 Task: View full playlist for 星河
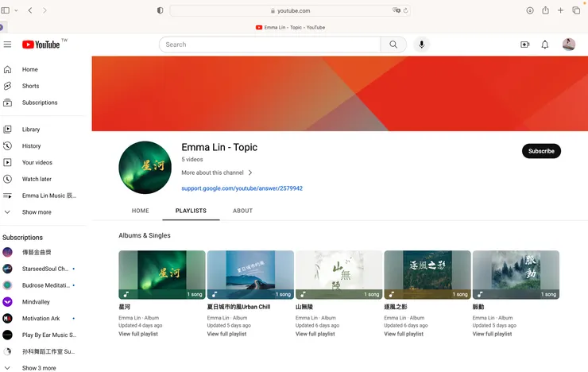click(138, 334)
